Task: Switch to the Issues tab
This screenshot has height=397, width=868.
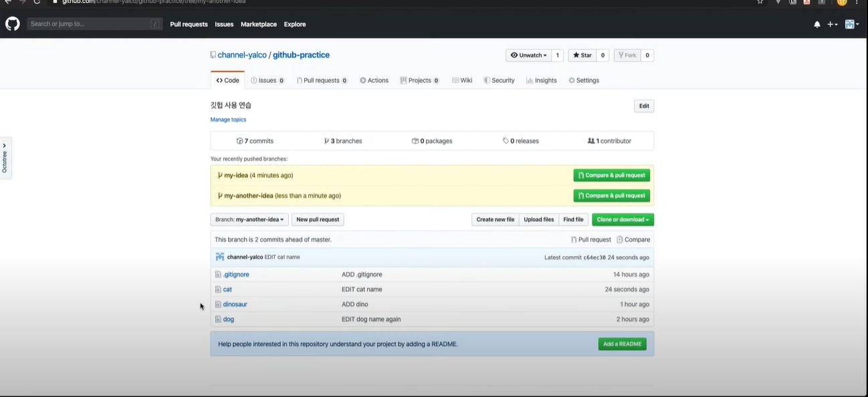Action: pos(267,80)
